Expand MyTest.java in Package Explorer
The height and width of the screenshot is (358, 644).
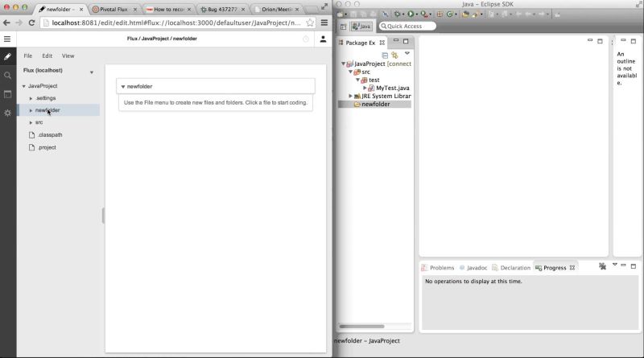[365, 88]
